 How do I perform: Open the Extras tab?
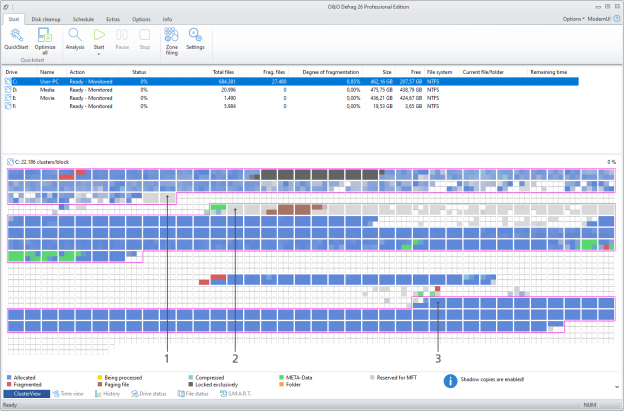coord(113,19)
